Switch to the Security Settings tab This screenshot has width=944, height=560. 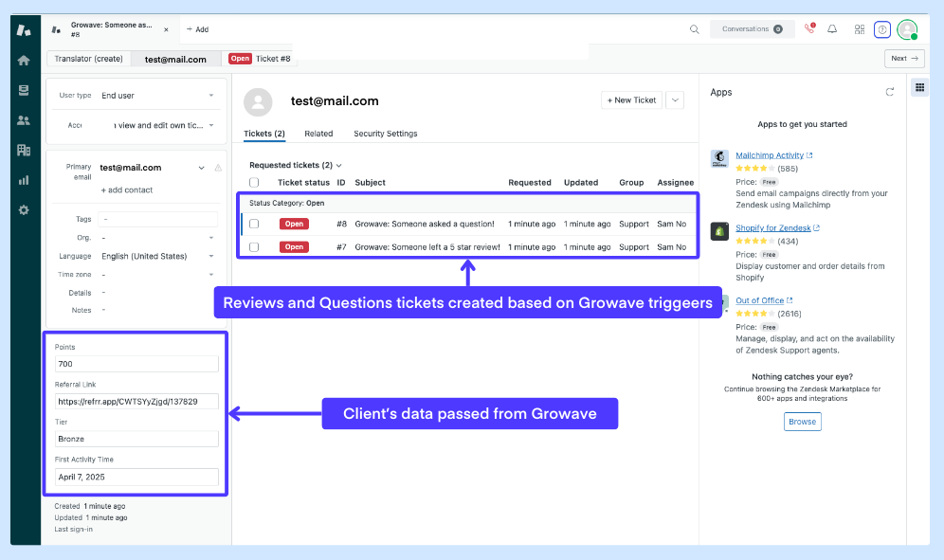[x=386, y=134]
